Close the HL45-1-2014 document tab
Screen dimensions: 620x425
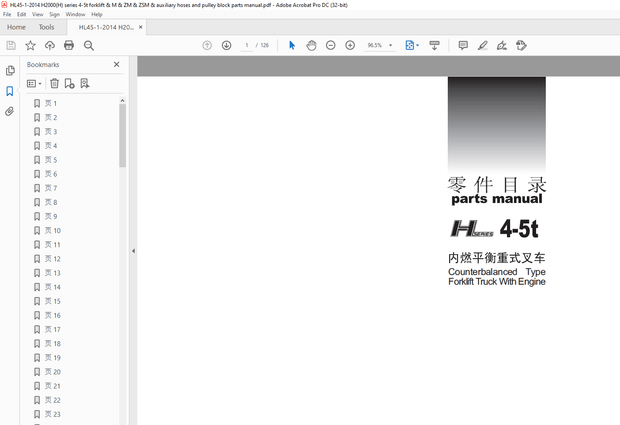pyautogui.click(x=140, y=27)
